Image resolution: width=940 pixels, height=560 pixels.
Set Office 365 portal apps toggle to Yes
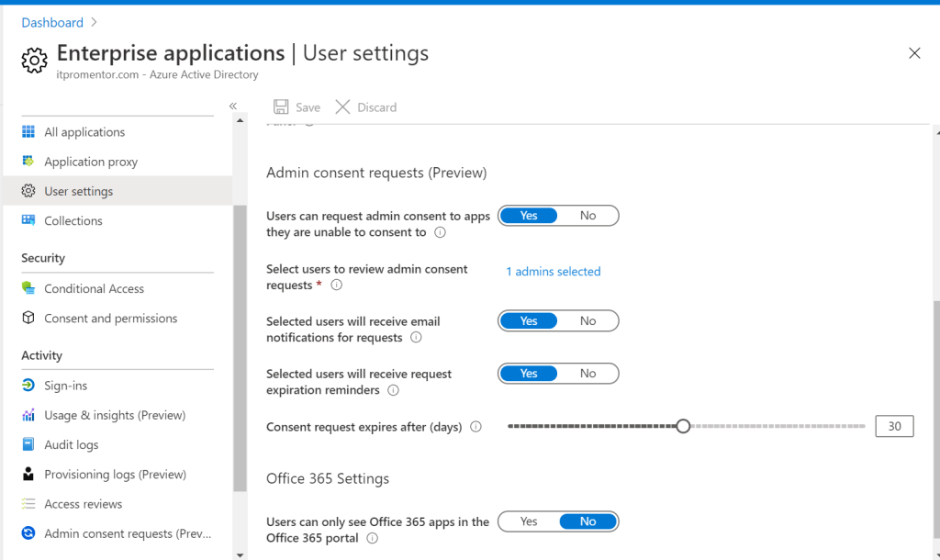click(529, 521)
